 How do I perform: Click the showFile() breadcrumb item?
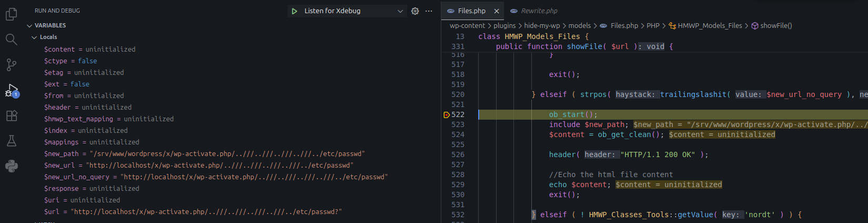click(775, 25)
